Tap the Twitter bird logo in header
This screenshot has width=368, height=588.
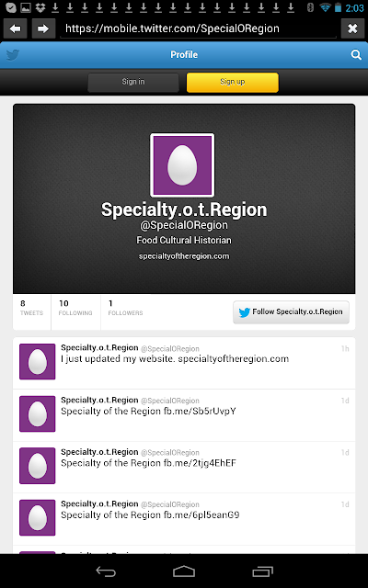click(x=12, y=55)
